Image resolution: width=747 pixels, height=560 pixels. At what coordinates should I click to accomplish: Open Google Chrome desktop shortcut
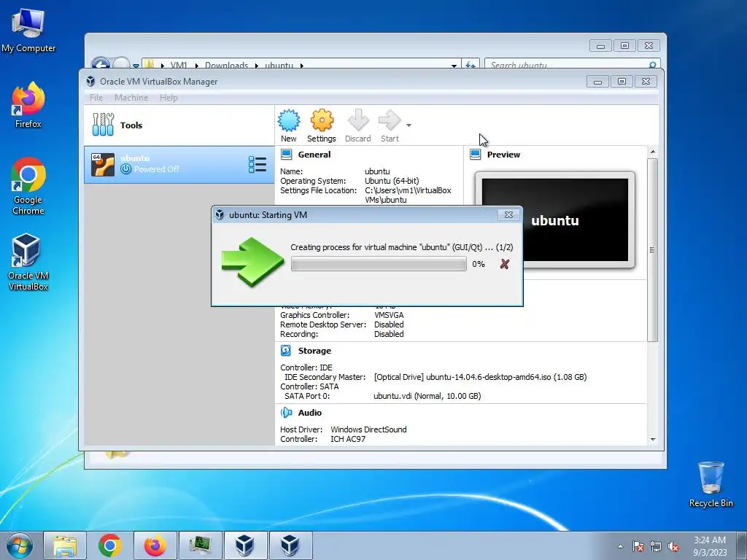point(28,186)
